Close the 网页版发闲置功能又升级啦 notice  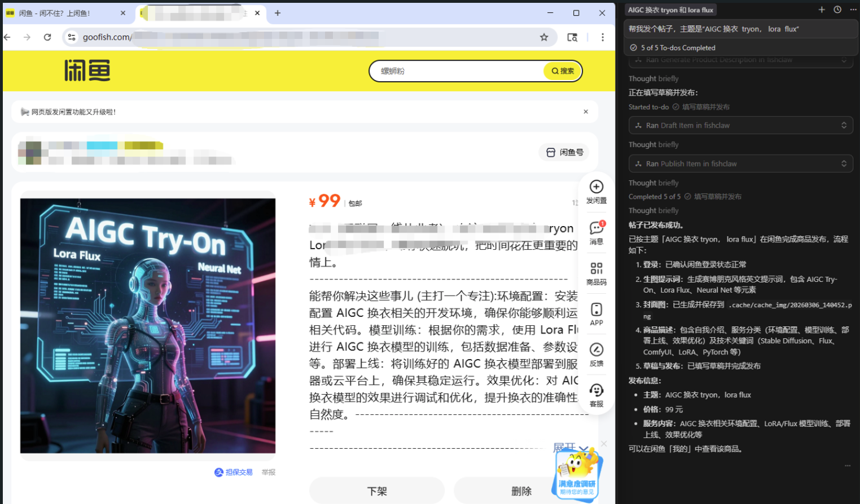tap(586, 112)
